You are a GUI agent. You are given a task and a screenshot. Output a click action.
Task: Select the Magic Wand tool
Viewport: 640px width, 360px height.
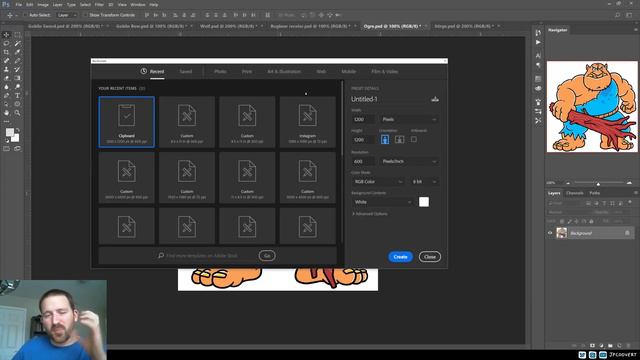17,43
